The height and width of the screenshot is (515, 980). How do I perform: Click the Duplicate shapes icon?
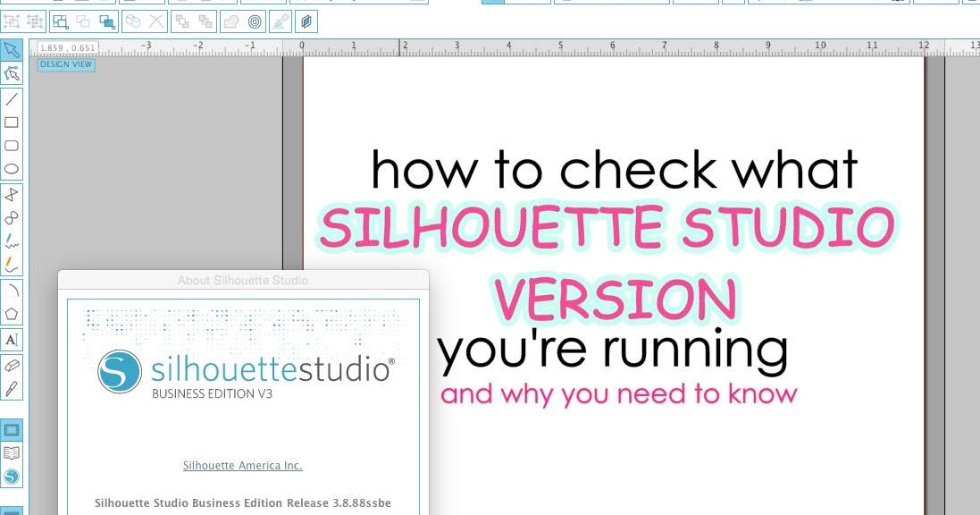click(132, 21)
